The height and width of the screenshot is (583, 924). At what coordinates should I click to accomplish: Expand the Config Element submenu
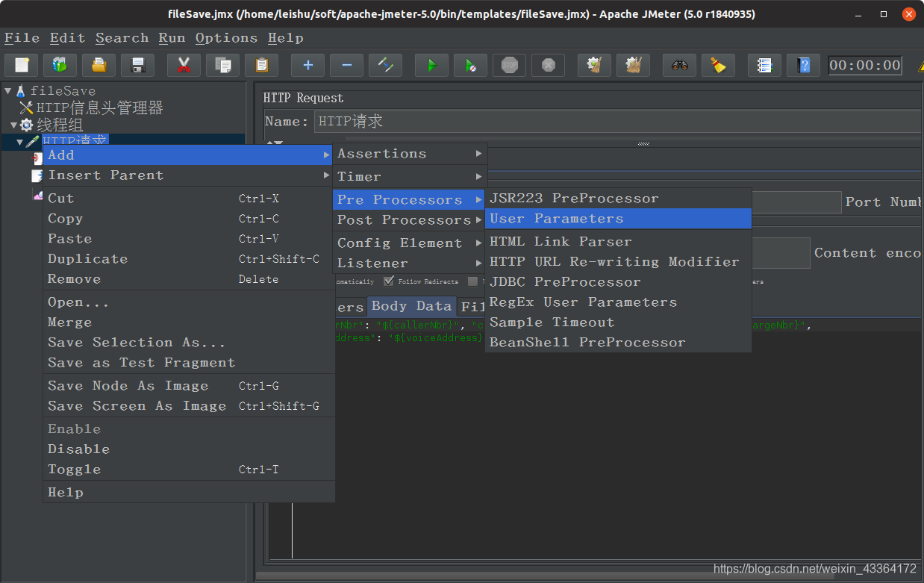click(x=410, y=243)
